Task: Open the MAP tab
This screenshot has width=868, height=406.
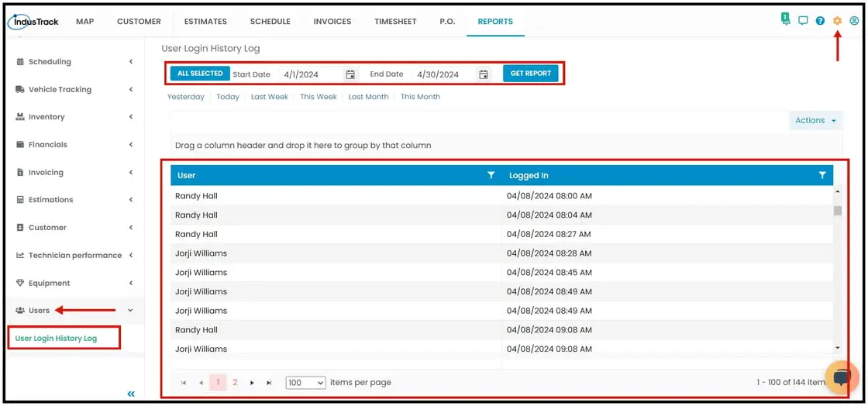Action: click(84, 22)
